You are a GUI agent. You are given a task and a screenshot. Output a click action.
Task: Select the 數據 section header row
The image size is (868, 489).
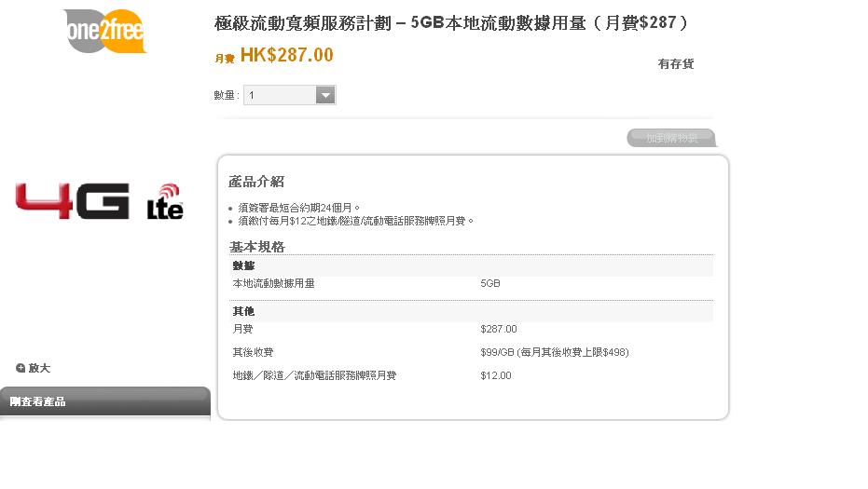(x=471, y=266)
